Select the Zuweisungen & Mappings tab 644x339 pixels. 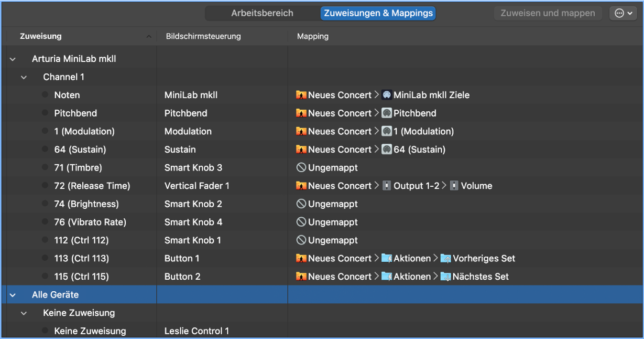378,13
